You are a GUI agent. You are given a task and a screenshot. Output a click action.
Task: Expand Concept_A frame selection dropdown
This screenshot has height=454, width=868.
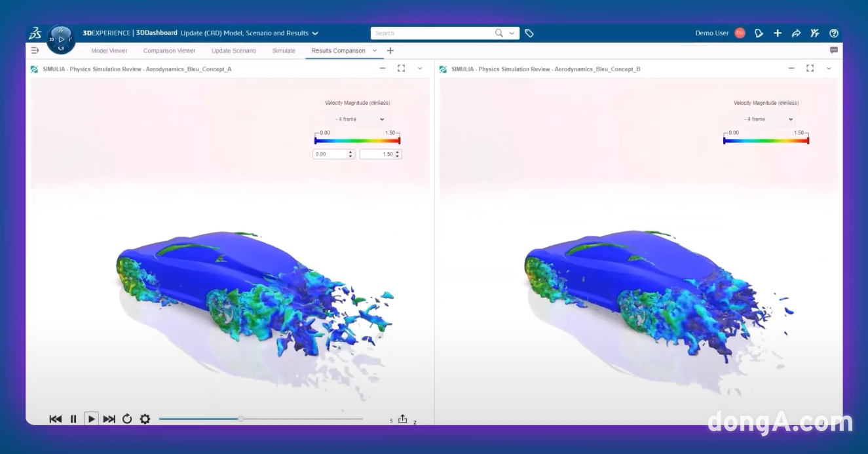pos(360,119)
